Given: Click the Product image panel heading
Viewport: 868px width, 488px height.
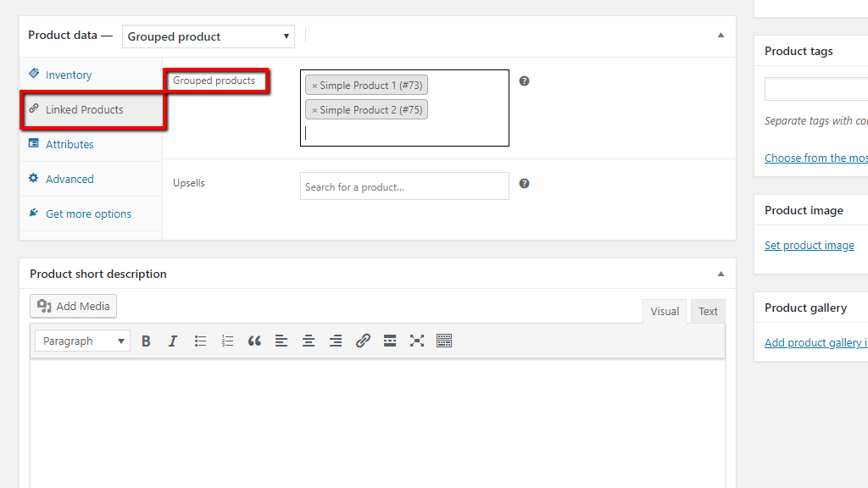Looking at the screenshot, I should (804, 210).
